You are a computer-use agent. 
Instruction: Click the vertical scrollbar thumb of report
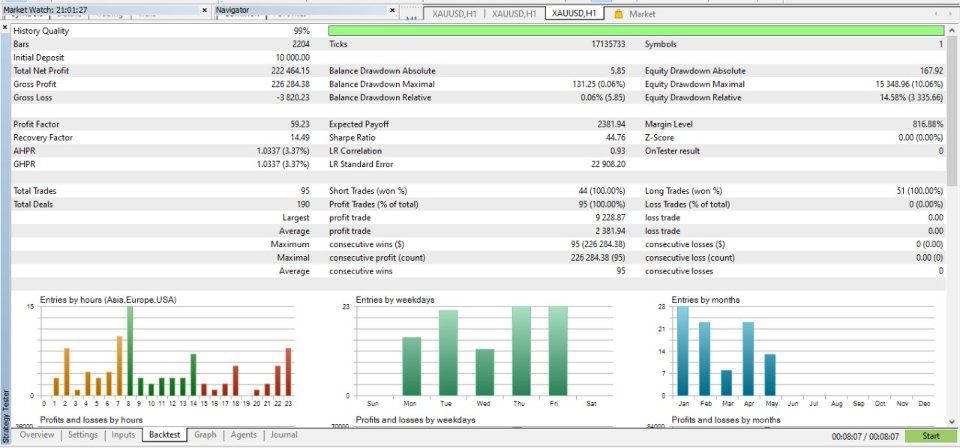[x=952, y=110]
